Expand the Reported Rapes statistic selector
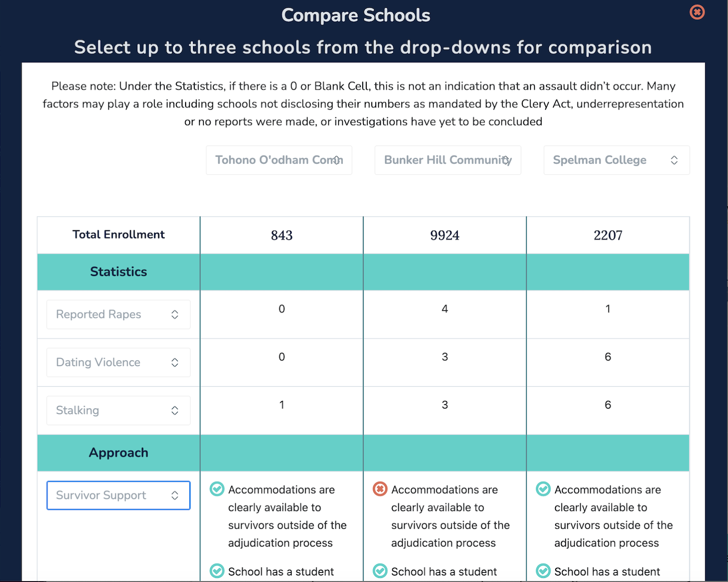728x582 pixels. tap(118, 314)
